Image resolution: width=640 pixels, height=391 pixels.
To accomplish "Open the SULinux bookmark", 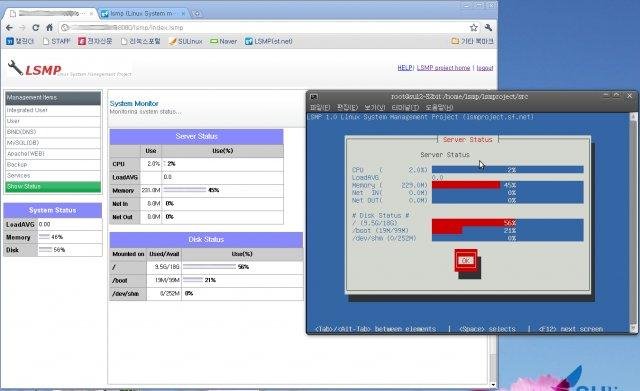I will pyautogui.click(x=186, y=41).
